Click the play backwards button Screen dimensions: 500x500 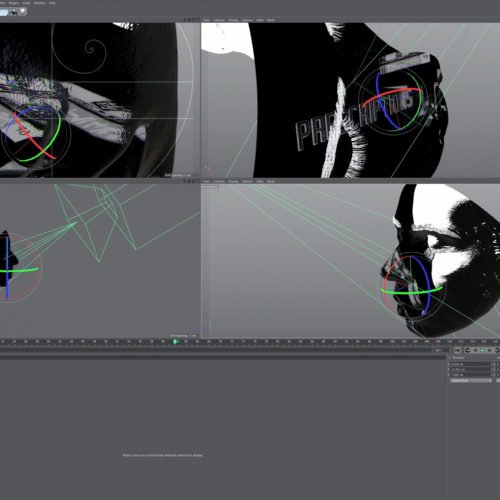point(475,350)
